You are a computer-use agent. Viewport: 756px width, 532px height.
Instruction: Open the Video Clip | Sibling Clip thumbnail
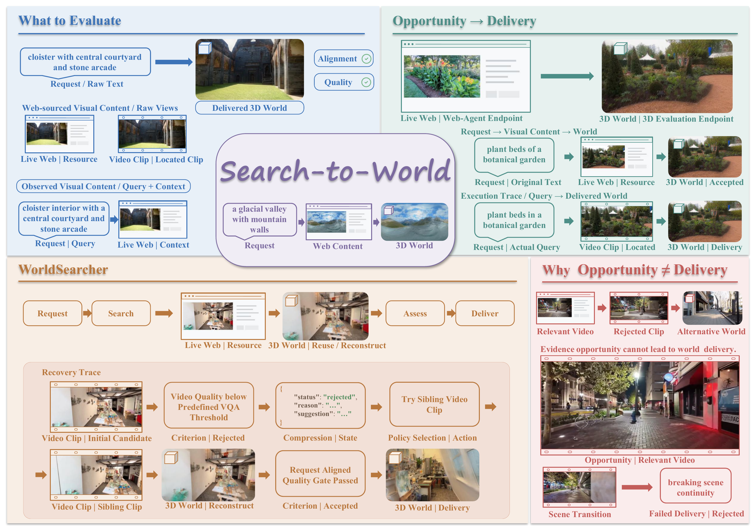[96, 475]
